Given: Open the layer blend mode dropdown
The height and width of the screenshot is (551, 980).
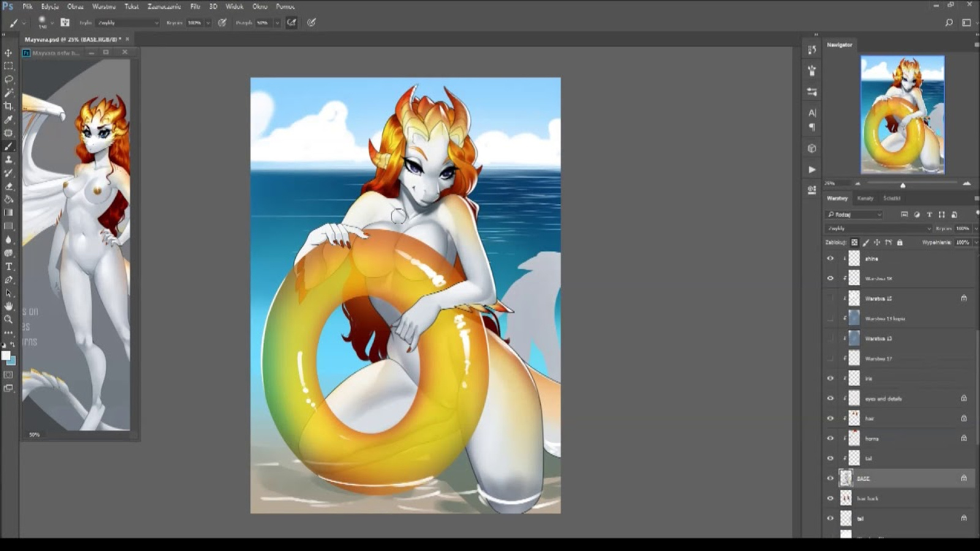Looking at the screenshot, I should [878, 228].
